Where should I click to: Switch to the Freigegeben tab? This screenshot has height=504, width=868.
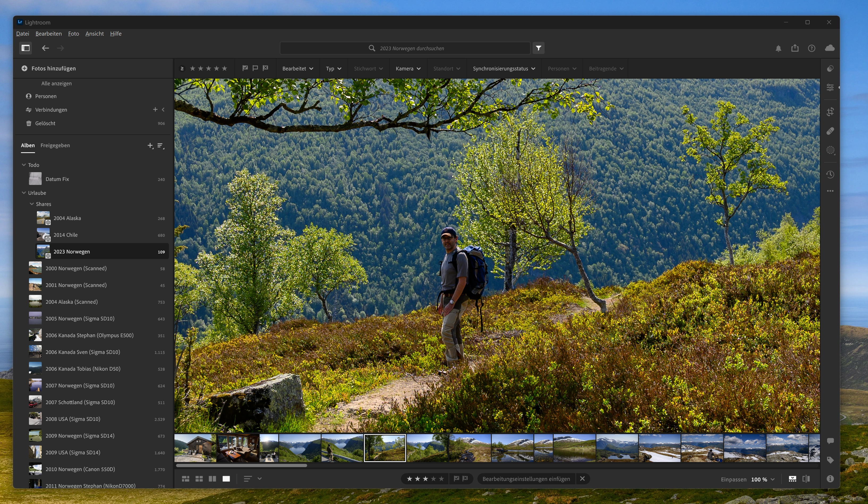click(x=55, y=145)
